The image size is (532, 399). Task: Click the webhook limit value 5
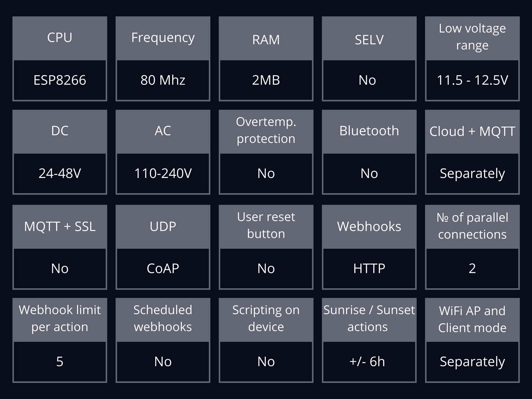coord(60,362)
